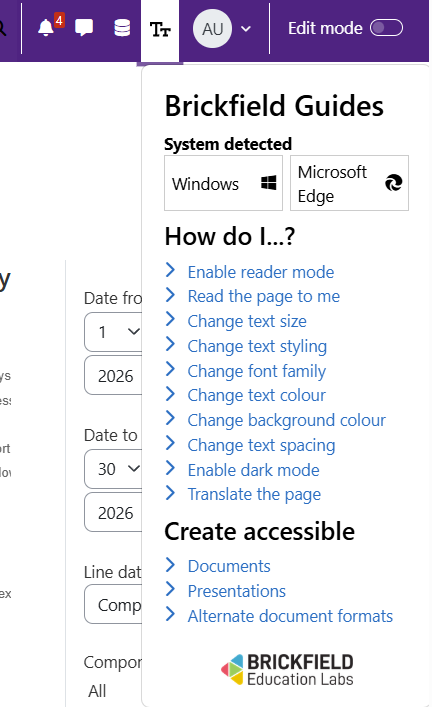Open the Date to year field 2026
This screenshot has width=432, height=707.
113,512
